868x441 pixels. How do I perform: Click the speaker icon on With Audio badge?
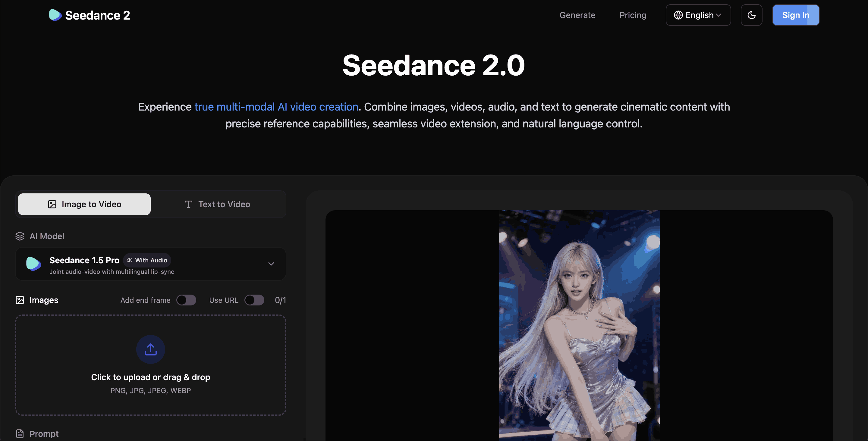[129, 260]
